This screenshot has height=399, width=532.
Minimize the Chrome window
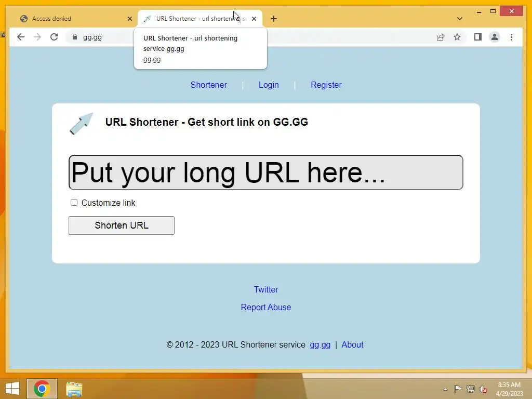click(478, 12)
